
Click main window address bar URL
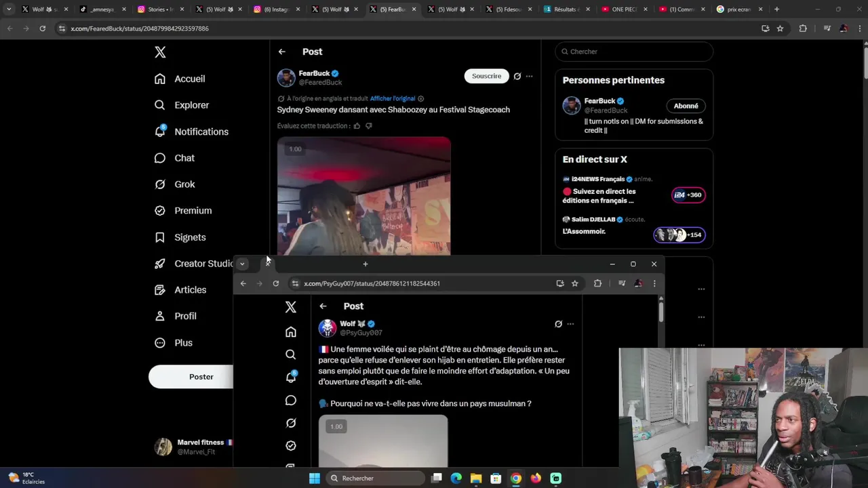139,28
